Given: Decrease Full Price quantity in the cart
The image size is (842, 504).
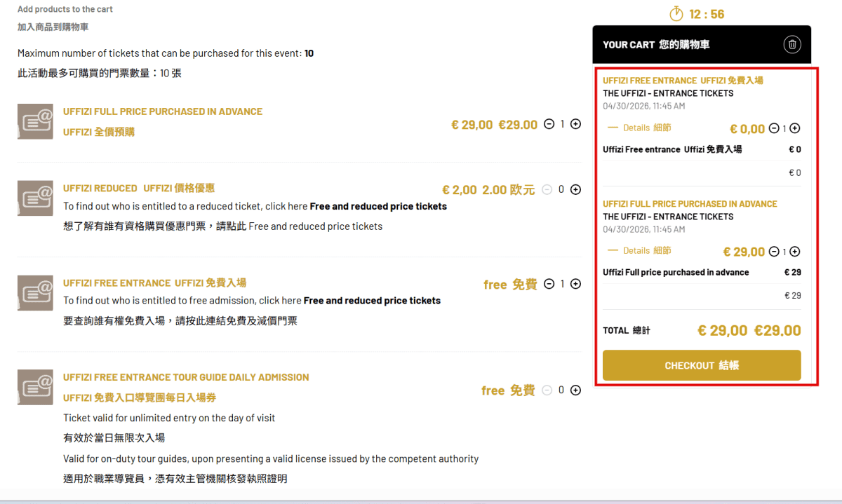Looking at the screenshot, I should click(774, 252).
